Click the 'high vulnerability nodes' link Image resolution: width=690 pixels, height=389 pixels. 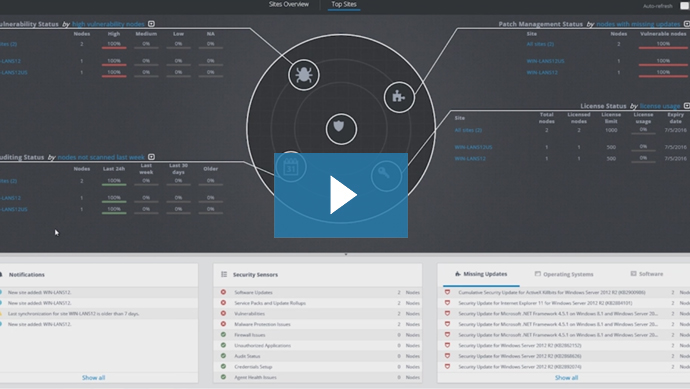pos(108,24)
